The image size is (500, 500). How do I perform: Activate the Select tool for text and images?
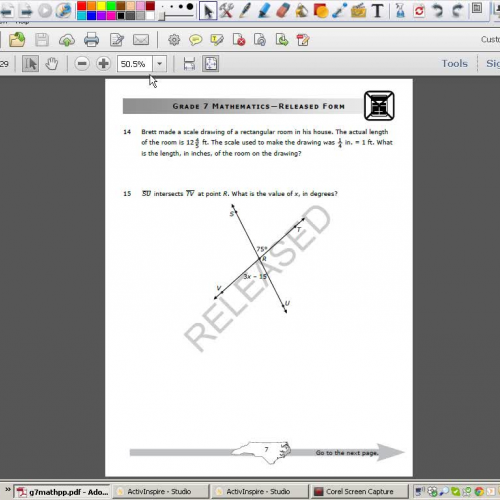pos(30,63)
